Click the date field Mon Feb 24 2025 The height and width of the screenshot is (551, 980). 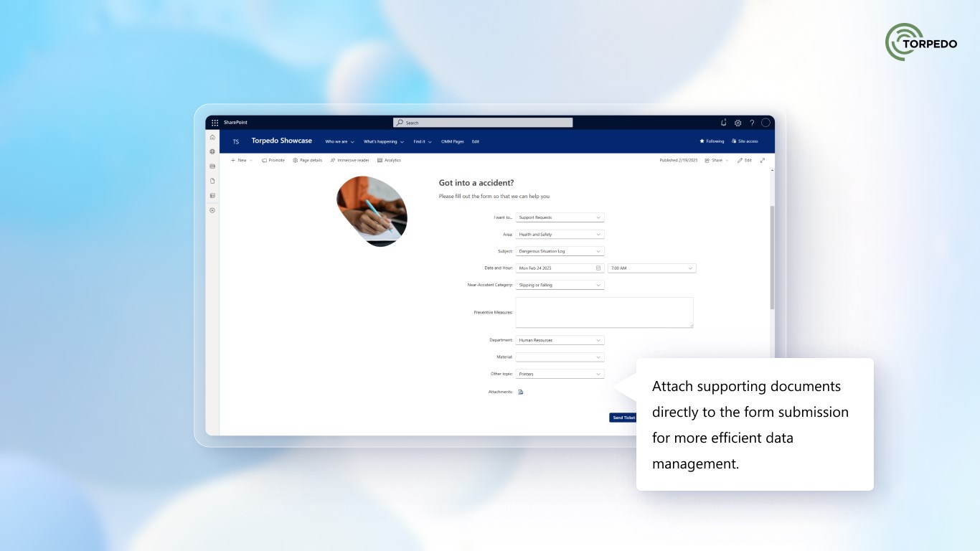[560, 268]
